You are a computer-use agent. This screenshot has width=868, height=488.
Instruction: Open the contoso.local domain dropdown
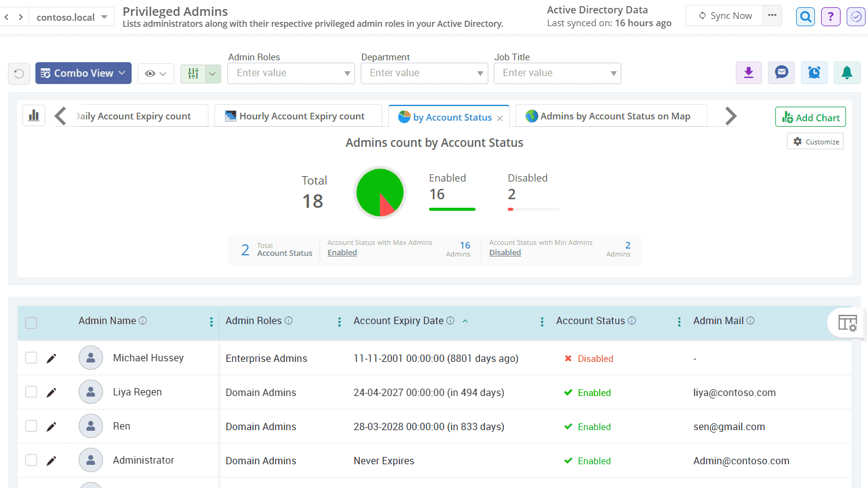(72, 17)
